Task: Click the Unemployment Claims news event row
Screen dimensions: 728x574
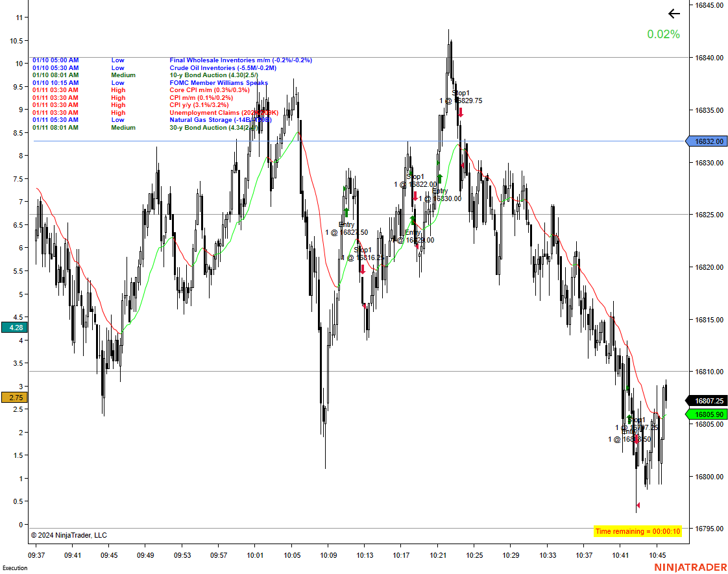Action: (x=156, y=113)
